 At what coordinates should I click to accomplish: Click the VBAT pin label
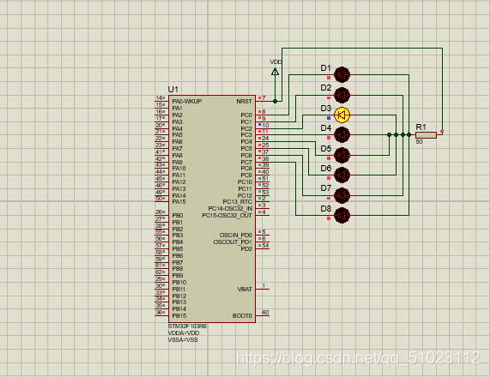[x=245, y=289]
